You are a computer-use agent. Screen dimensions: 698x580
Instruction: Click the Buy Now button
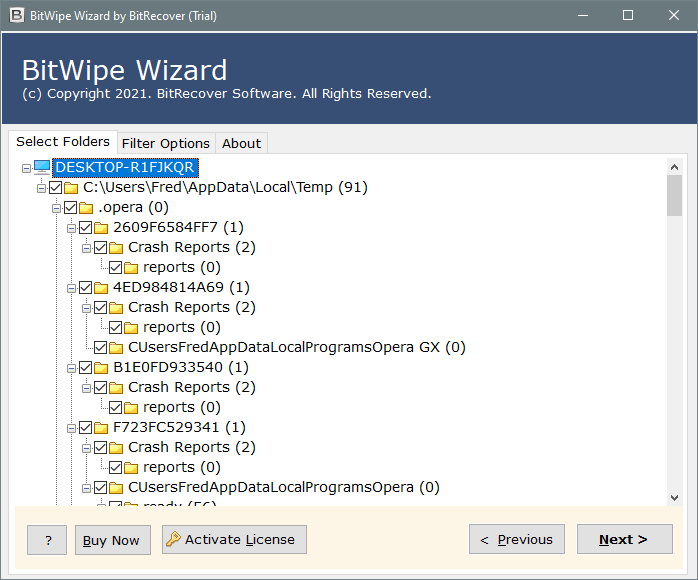pyautogui.click(x=113, y=540)
